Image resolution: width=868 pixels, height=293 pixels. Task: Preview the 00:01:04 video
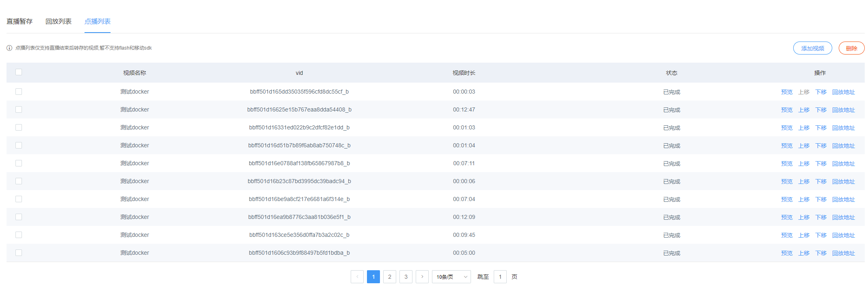tap(787, 146)
